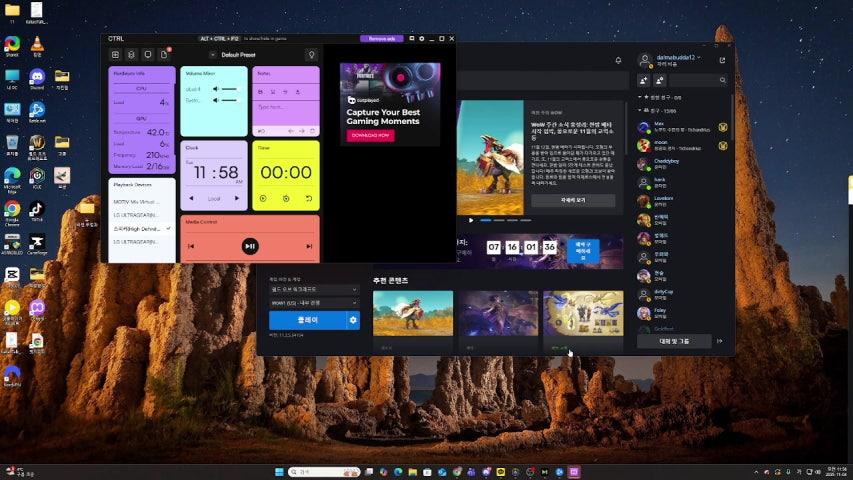Click the add friend icon in Battle.net
The height and width of the screenshot is (480, 853).
[x=644, y=80]
